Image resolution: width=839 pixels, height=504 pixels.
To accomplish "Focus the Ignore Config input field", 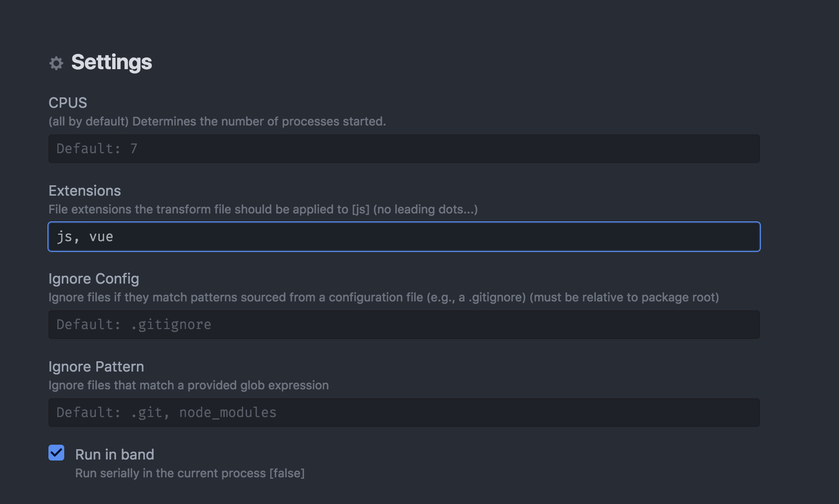I will click(404, 325).
